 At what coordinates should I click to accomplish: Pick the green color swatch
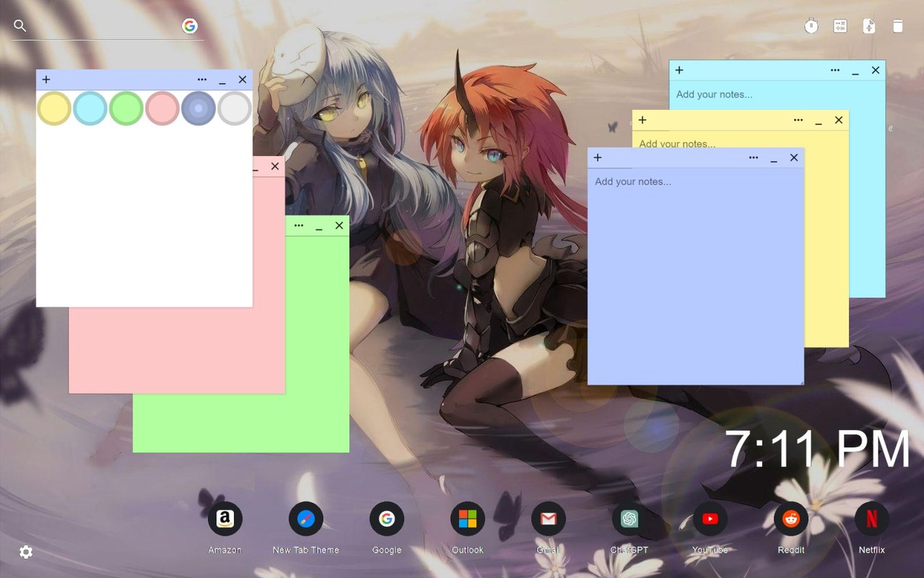pos(126,108)
